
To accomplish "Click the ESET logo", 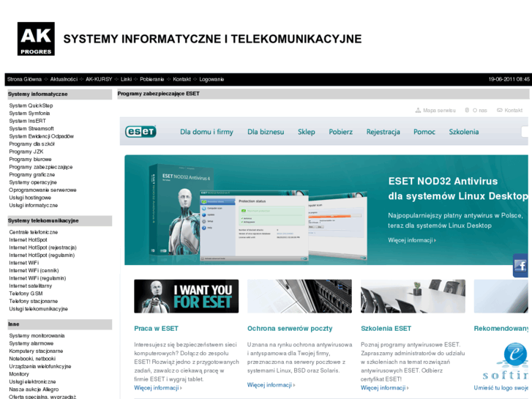I will click(141, 132).
